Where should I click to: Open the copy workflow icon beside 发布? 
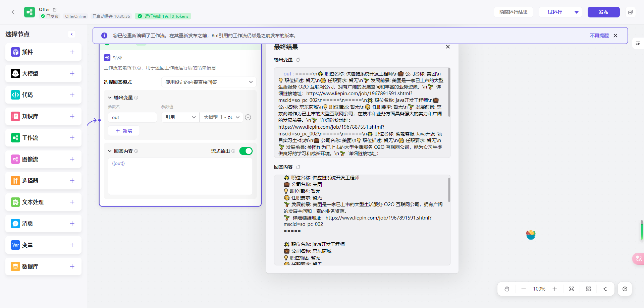pos(631,12)
